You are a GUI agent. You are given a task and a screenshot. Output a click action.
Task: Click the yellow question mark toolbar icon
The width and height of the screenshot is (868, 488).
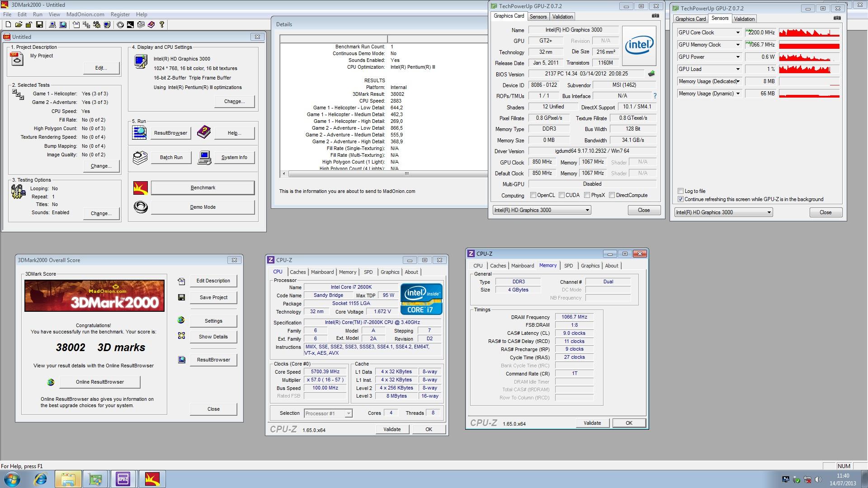(x=162, y=24)
